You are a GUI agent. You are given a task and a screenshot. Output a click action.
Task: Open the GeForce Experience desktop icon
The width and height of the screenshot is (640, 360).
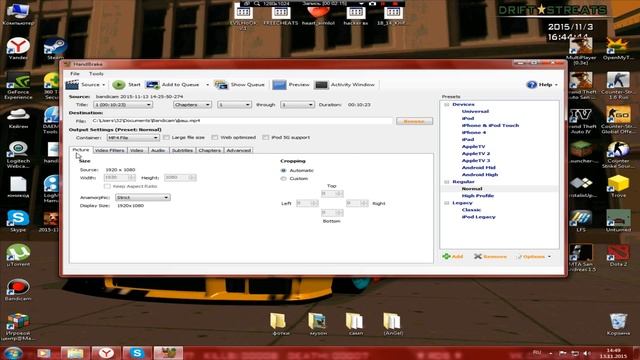click(x=18, y=86)
